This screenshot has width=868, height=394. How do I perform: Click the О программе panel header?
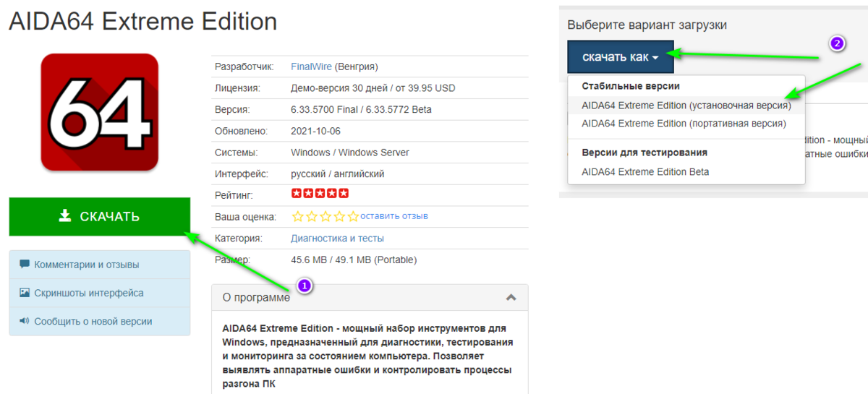point(370,297)
